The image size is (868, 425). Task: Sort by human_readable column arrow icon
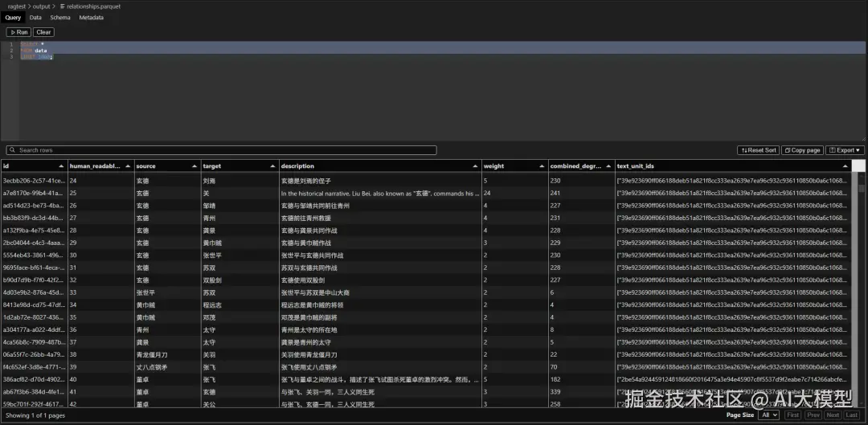coord(129,166)
